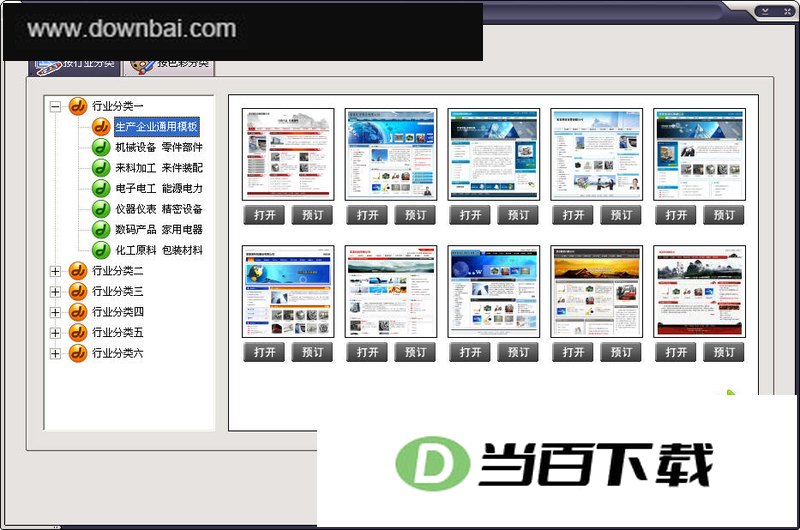Select the light-blue sky fourth top-row thumbnail
This screenshot has height=530, width=800.
click(596, 154)
